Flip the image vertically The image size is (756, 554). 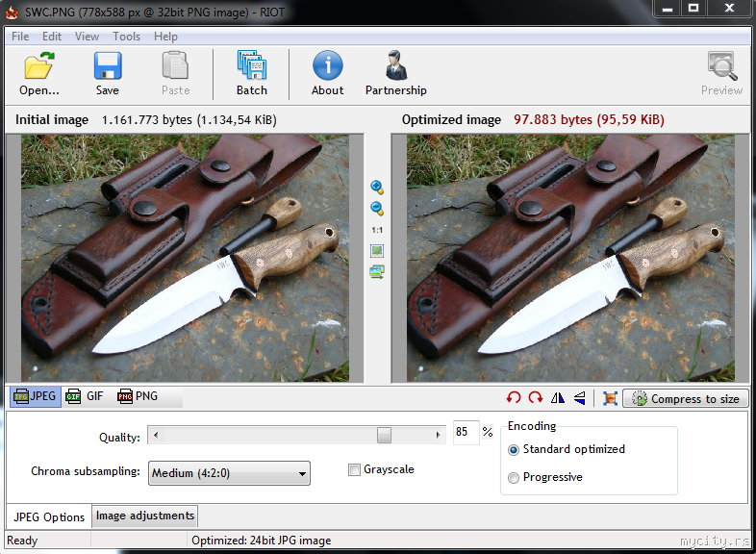[x=580, y=398]
